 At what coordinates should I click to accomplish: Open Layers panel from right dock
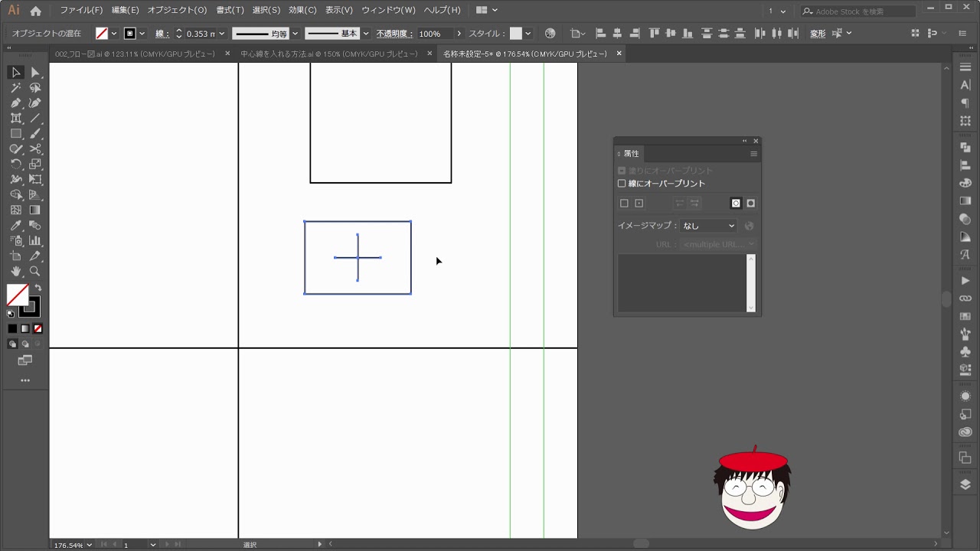[x=965, y=484]
